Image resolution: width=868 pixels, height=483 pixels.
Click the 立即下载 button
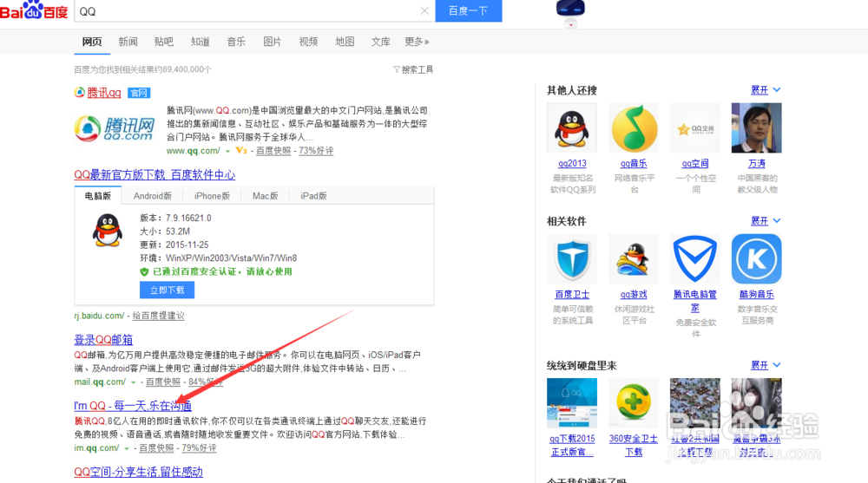pos(168,290)
